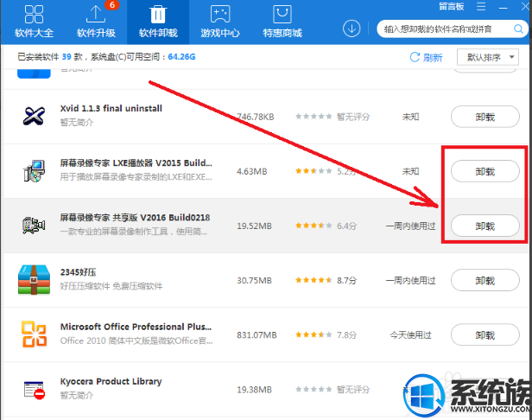Select the 软件卸载 trash icon tab
Screen dimensions: 532x420
(157, 22)
